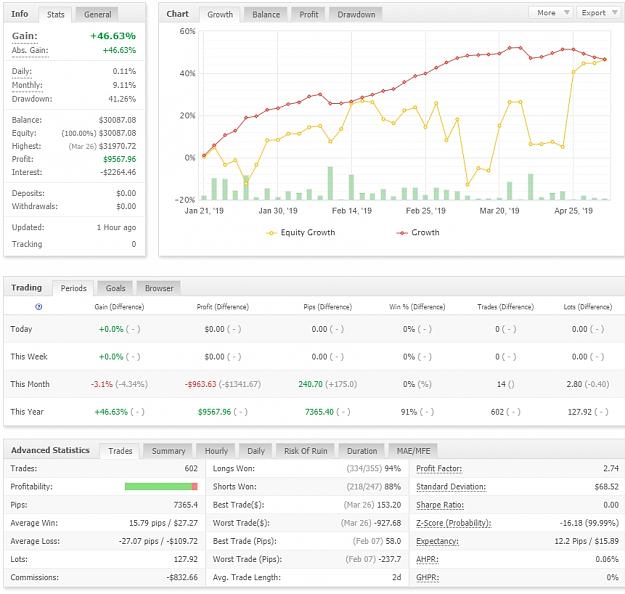625x594 pixels.
Task: Click the $9567.96 Profit value in Info panel
Action: coord(120,159)
